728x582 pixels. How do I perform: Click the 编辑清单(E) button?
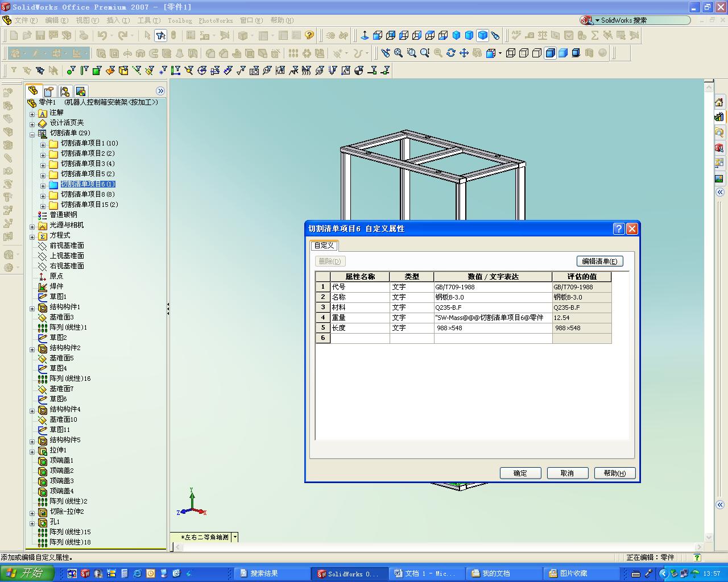(600, 261)
